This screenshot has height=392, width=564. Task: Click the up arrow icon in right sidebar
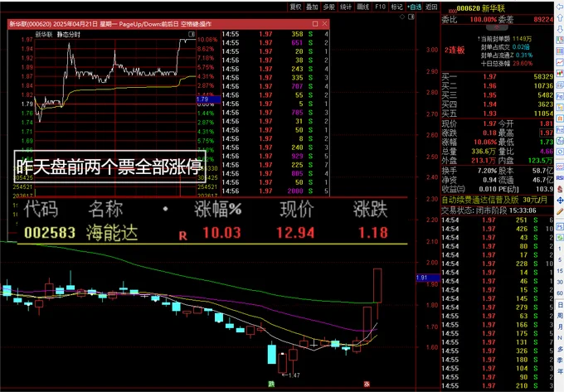560,17
